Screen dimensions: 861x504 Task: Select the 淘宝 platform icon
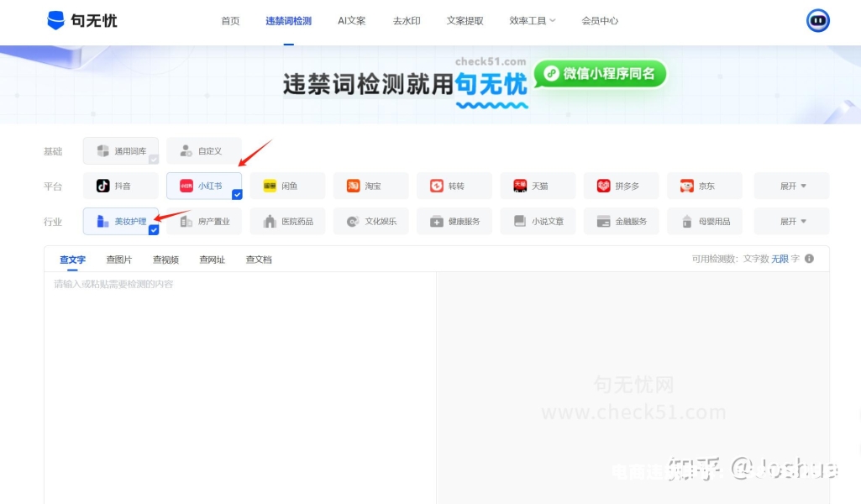click(354, 186)
